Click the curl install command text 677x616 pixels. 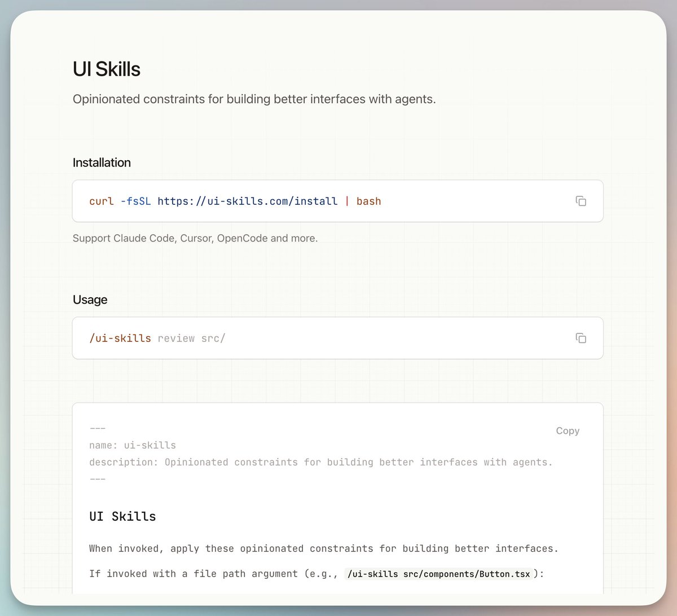click(x=235, y=201)
